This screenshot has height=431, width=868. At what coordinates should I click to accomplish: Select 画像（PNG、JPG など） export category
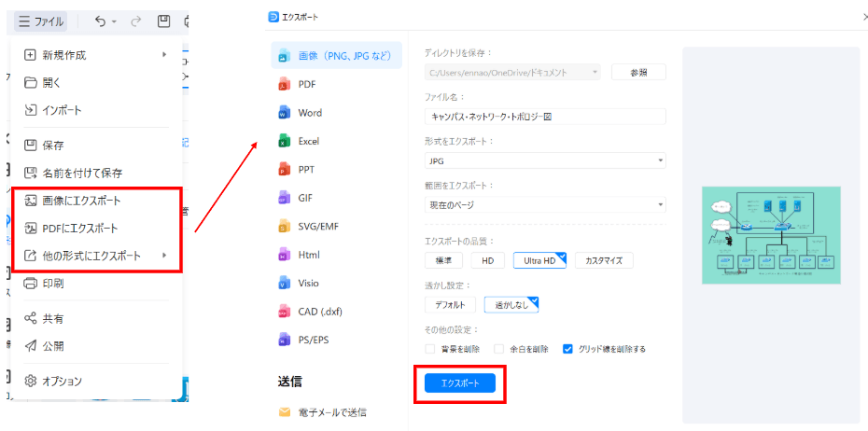point(337,55)
